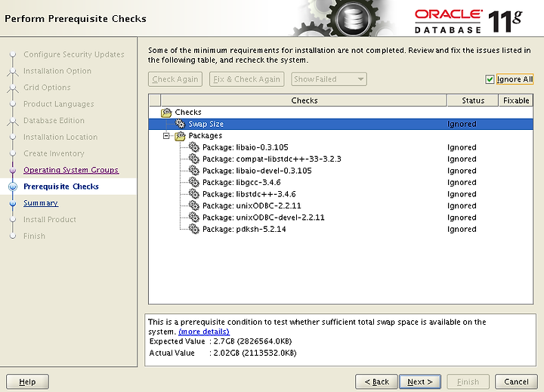The height and width of the screenshot is (392, 544).
Task: Click Database Edition step
Action: (x=54, y=120)
